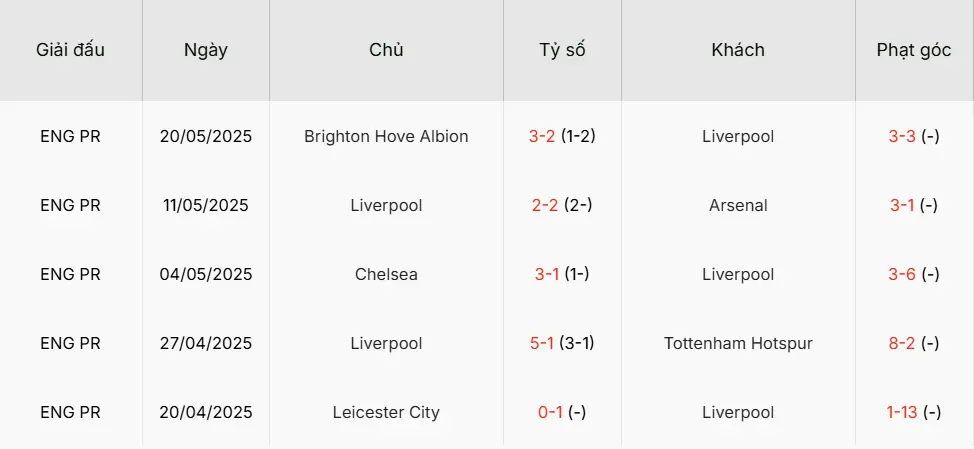Click the 8-2 corner kick stat
The width and height of the screenshot is (974, 449).
(902, 343)
